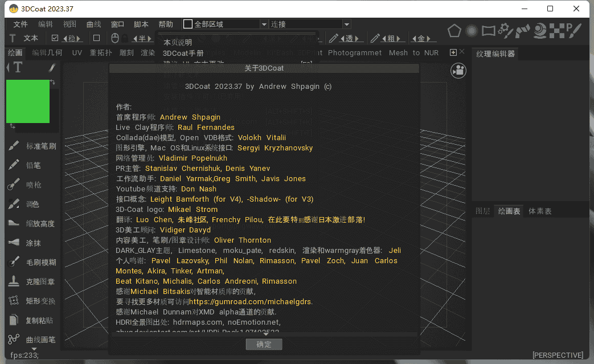Click the 确定 button in About dialog

tap(264, 344)
